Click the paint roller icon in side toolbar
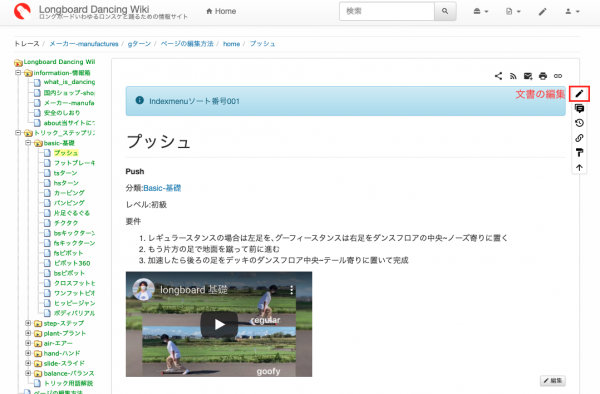This screenshot has height=394, width=600. click(x=579, y=153)
